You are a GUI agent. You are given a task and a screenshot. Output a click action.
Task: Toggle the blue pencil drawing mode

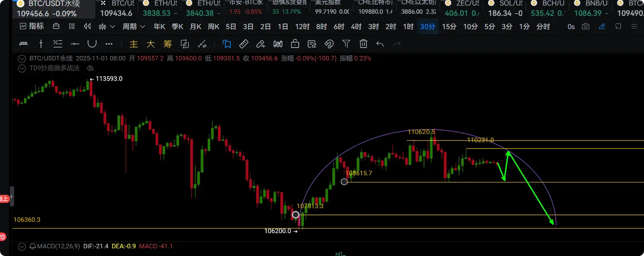point(602,27)
